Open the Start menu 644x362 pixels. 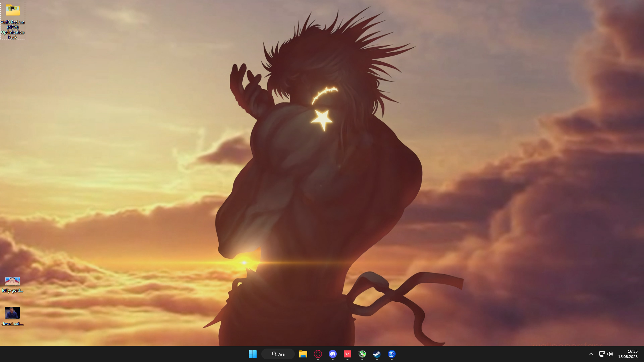click(x=253, y=354)
